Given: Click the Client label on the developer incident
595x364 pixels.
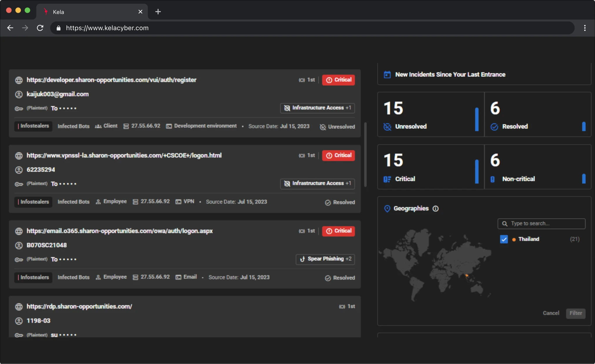Looking at the screenshot, I should click(x=110, y=126).
